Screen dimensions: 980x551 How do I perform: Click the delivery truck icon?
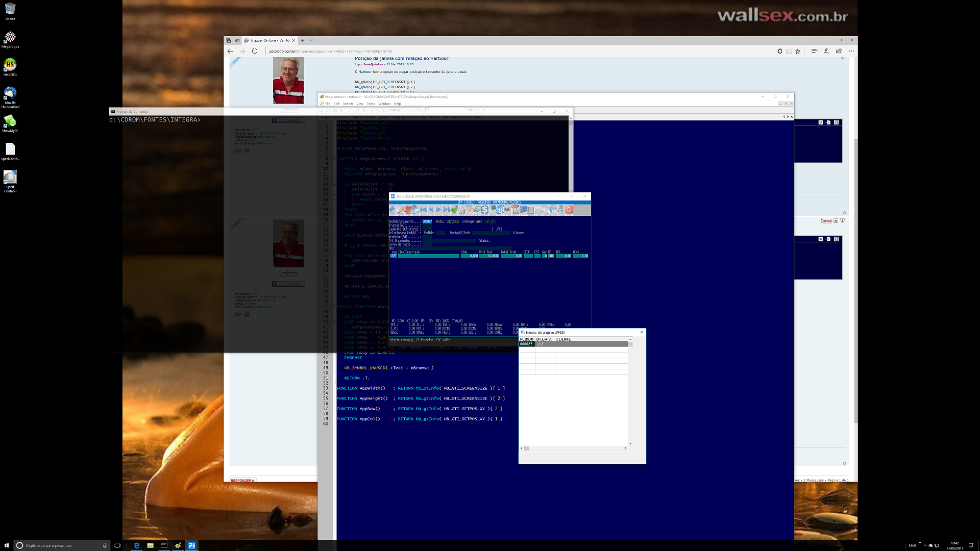(x=523, y=210)
